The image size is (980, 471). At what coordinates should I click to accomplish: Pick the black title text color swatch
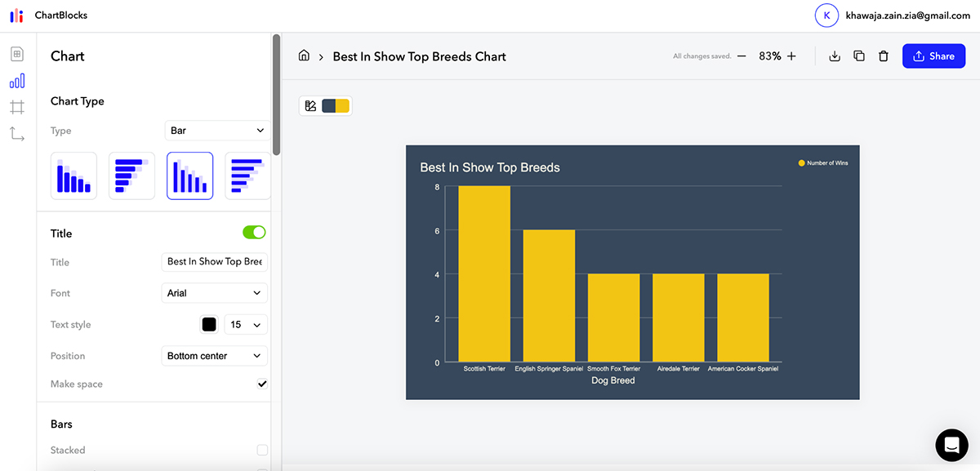coord(209,324)
